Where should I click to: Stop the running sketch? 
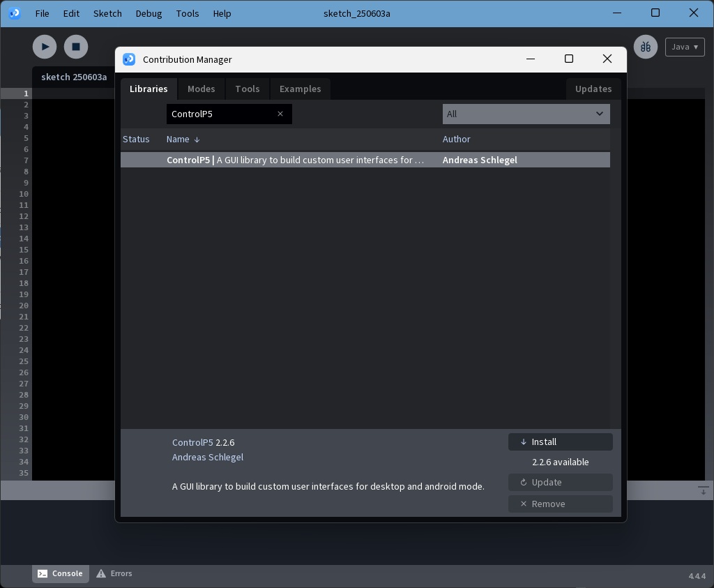76,47
